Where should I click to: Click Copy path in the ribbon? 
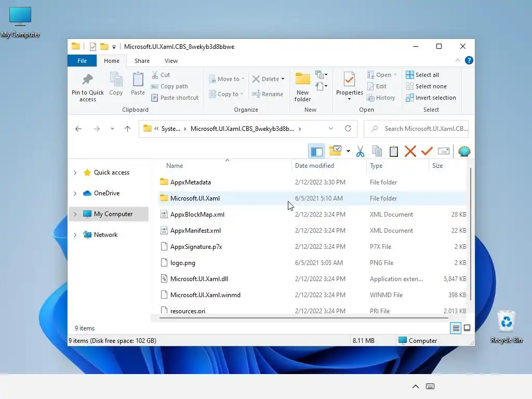170,86
